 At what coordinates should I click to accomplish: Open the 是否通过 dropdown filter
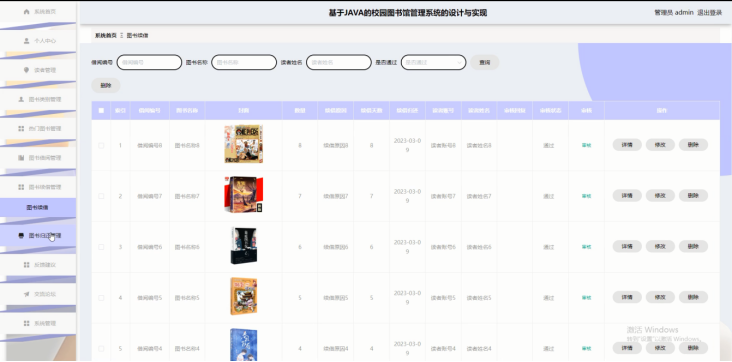pyautogui.click(x=433, y=62)
